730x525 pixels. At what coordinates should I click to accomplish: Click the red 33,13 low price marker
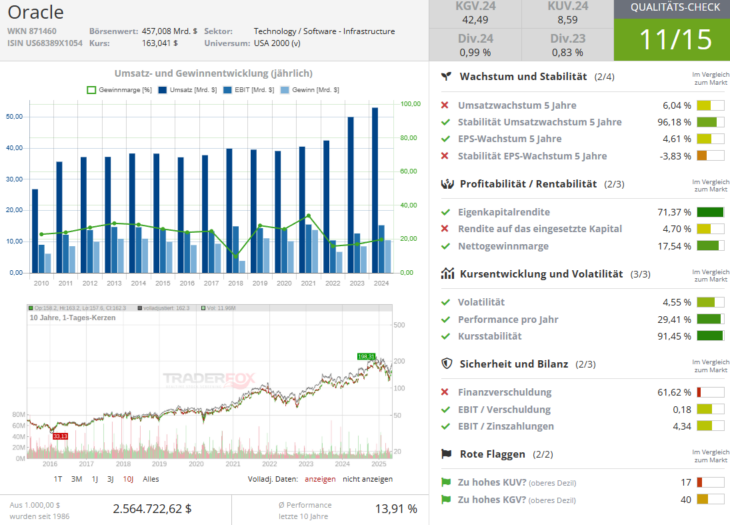click(x=61, y=436)
